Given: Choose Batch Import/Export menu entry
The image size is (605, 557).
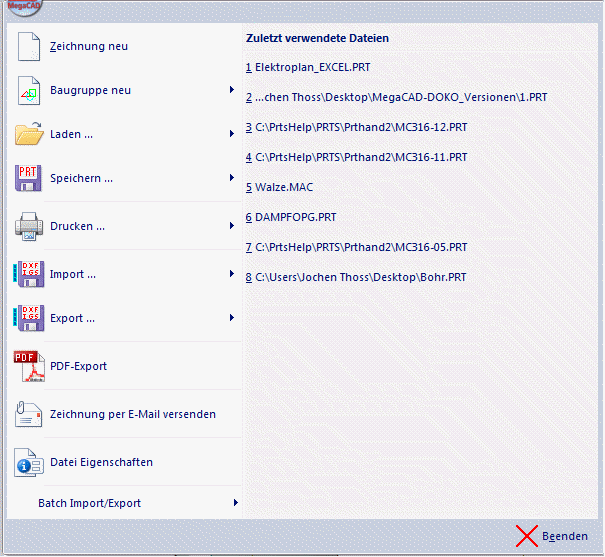Looking at the screenshot, I should click(x=90, y=503).
